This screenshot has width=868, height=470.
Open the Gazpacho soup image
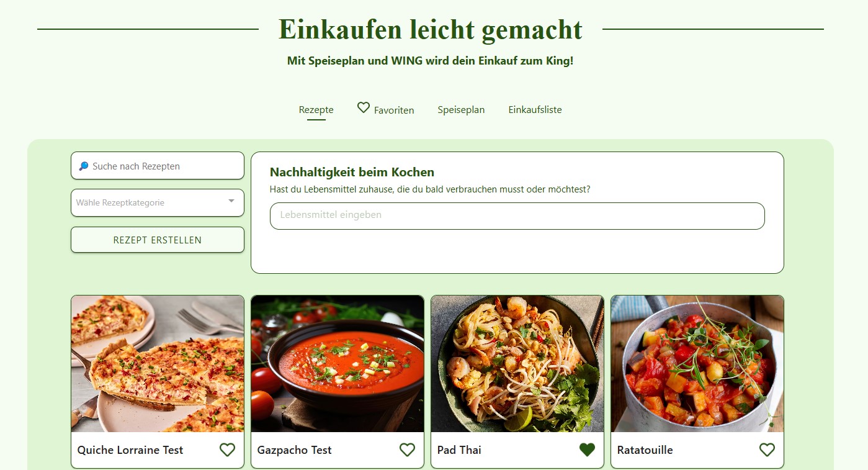click(338, 364)
